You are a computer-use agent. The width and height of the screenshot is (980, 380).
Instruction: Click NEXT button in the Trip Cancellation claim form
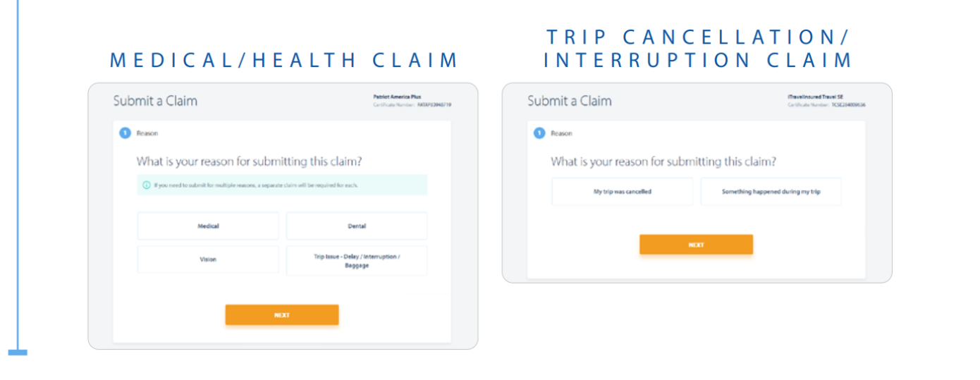[697, 245]
